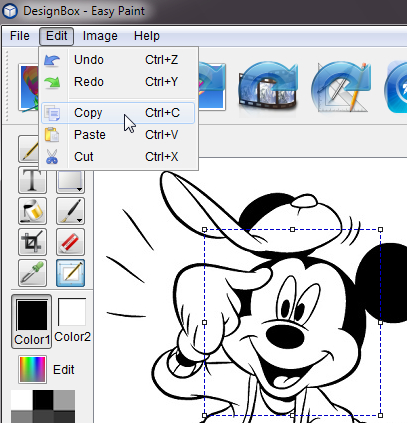Select Cut in the Edit menu
Viewport: 407px width, 423px height.
point(118,157)
